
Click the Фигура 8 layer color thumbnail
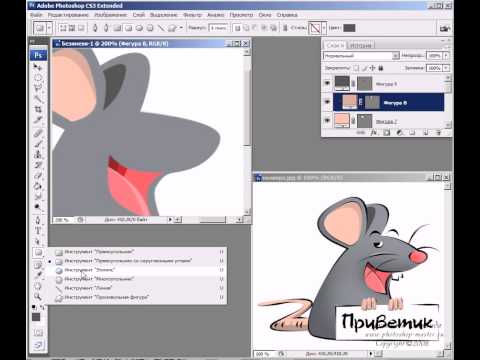(x=350, y=102)
